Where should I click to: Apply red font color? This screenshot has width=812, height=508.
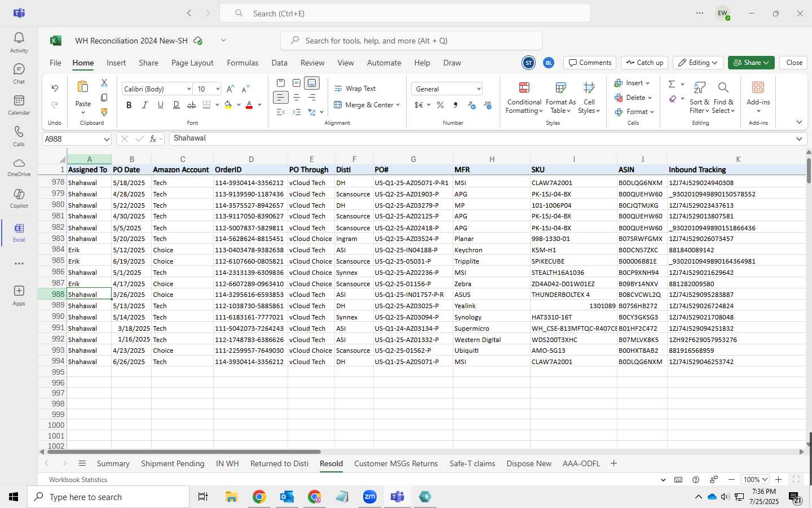tap(249, 105)
